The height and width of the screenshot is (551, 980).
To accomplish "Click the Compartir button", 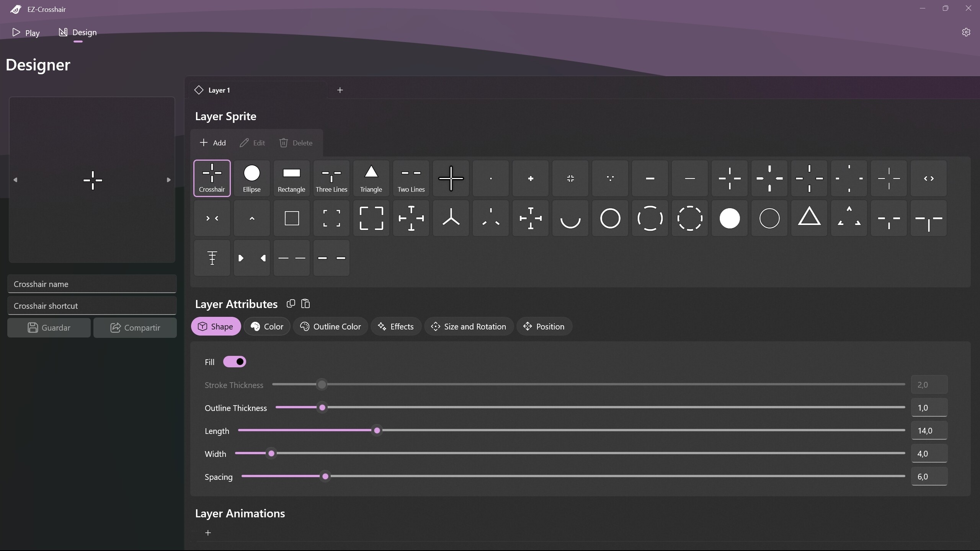I will 135,328.
